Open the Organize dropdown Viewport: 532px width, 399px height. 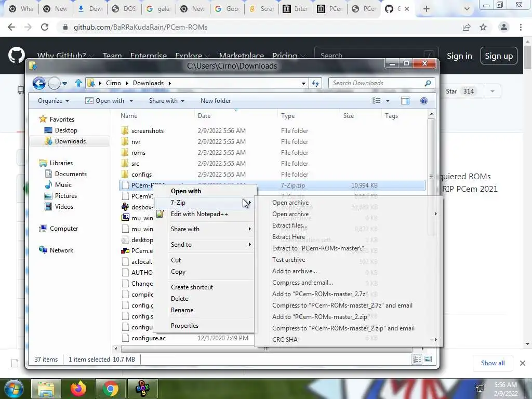click(54, 101)
